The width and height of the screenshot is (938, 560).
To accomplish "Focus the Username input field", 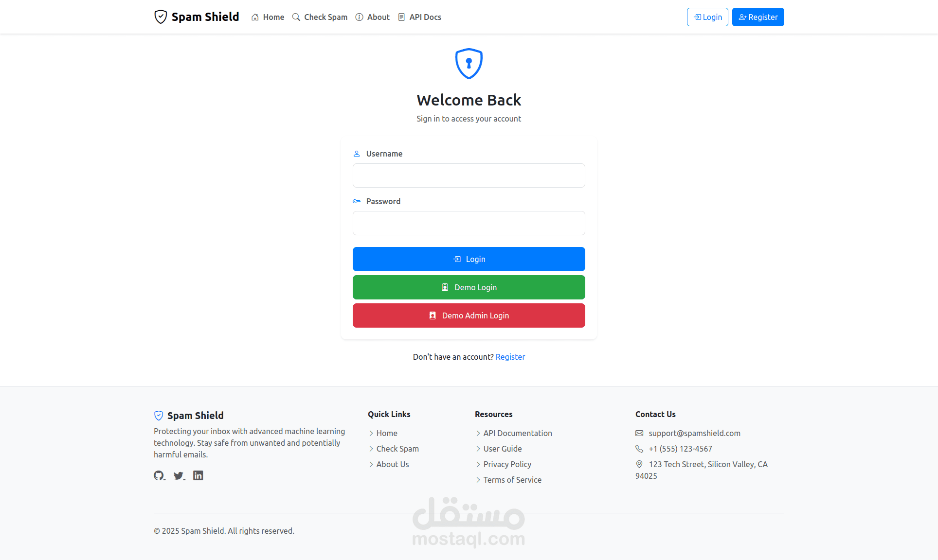I will (469, 175).
